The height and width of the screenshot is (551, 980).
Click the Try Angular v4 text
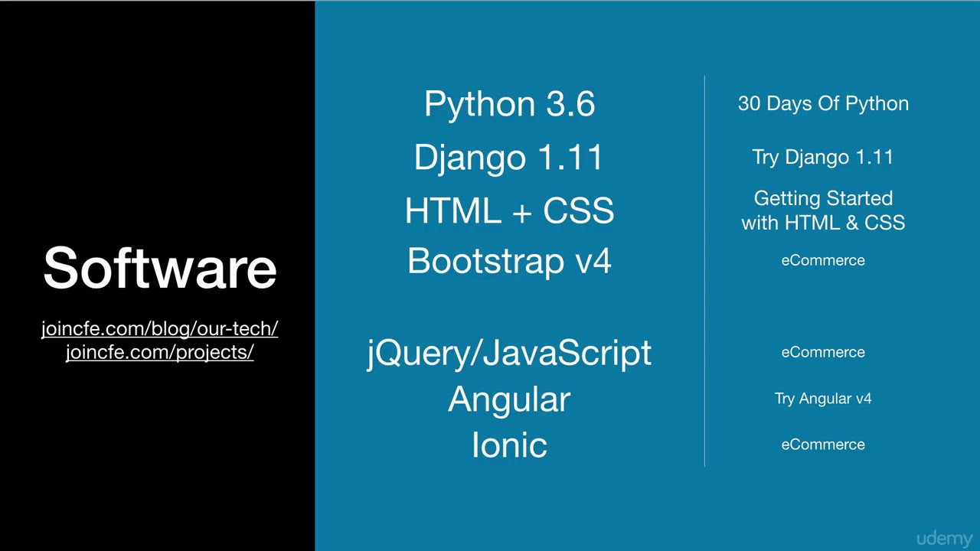click(823, 399)
